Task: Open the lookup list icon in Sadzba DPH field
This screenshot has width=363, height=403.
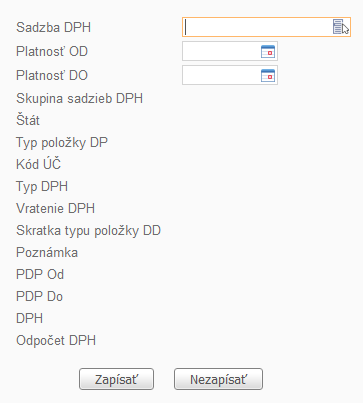Action: point(338,27)
